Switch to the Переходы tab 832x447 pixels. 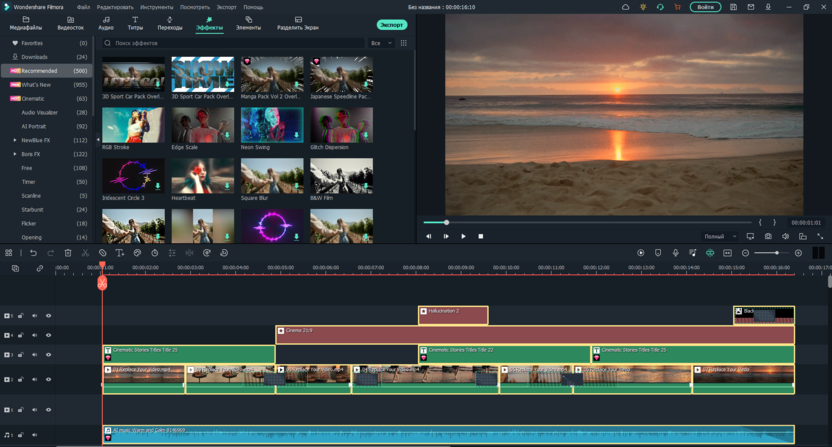click(x=170, y=23)
